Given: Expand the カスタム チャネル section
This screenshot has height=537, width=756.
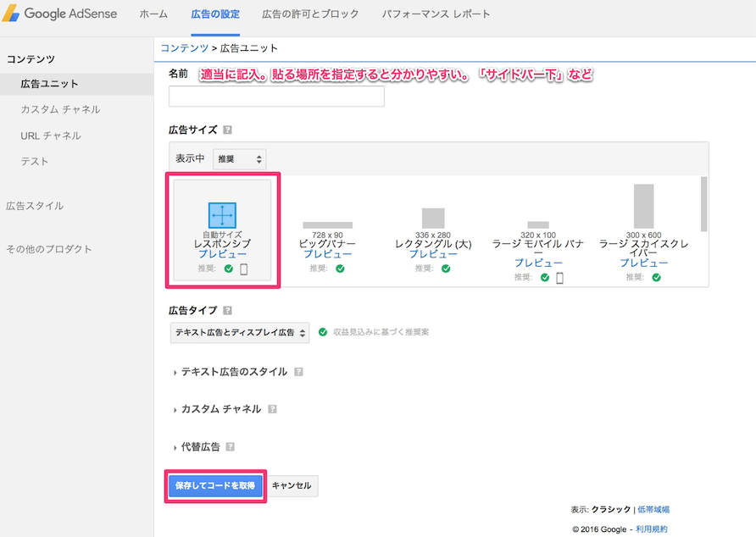Looking at the screenshot, I should coord(220,409).
